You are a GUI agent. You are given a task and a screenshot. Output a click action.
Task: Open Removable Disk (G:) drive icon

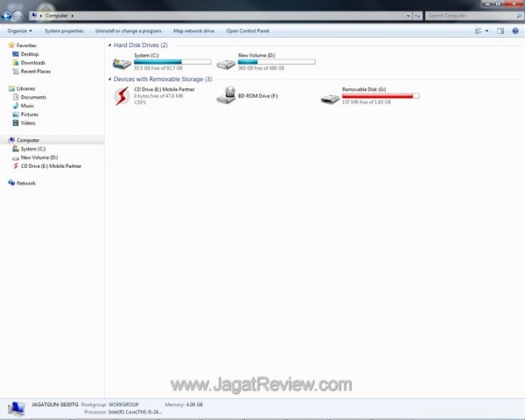330,96
